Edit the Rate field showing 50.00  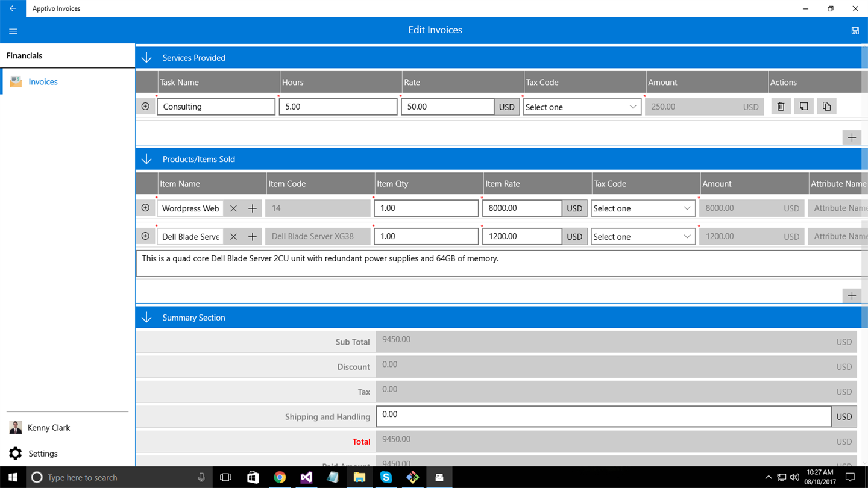click(448, 107)
